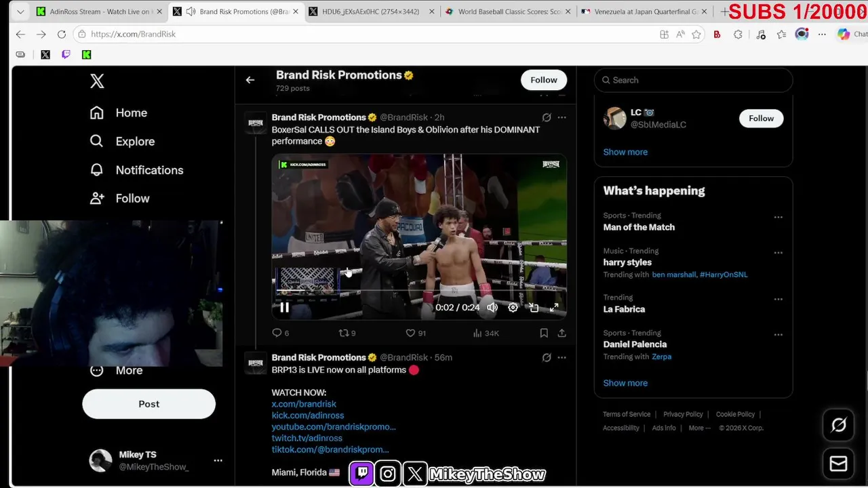Share the BoxerSal post
Screen dimensions: 868x488
click(x=561, y=333)
